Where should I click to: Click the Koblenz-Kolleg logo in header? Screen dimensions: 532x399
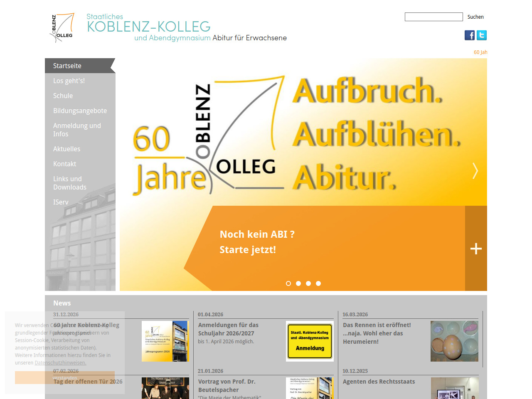62,27
